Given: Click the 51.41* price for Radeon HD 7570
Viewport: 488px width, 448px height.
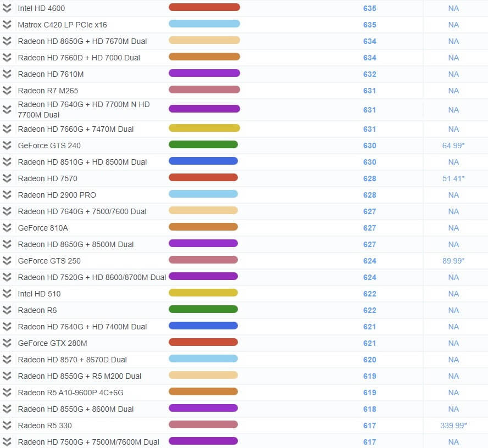Looking at the screenshot, I should 453,178.
